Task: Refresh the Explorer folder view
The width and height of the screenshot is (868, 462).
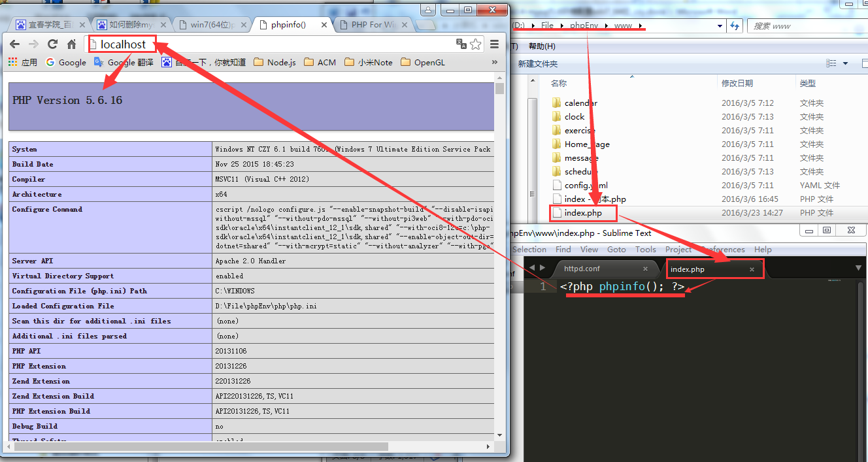Action: click(x=735, y=26)
